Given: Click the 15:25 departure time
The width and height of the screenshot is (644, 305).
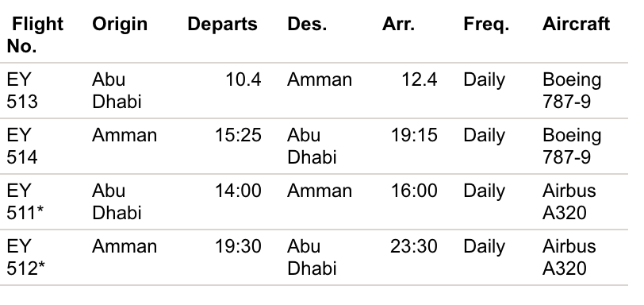Looking at the screenshot, I should pyautogui.click(x=238, y=135).
